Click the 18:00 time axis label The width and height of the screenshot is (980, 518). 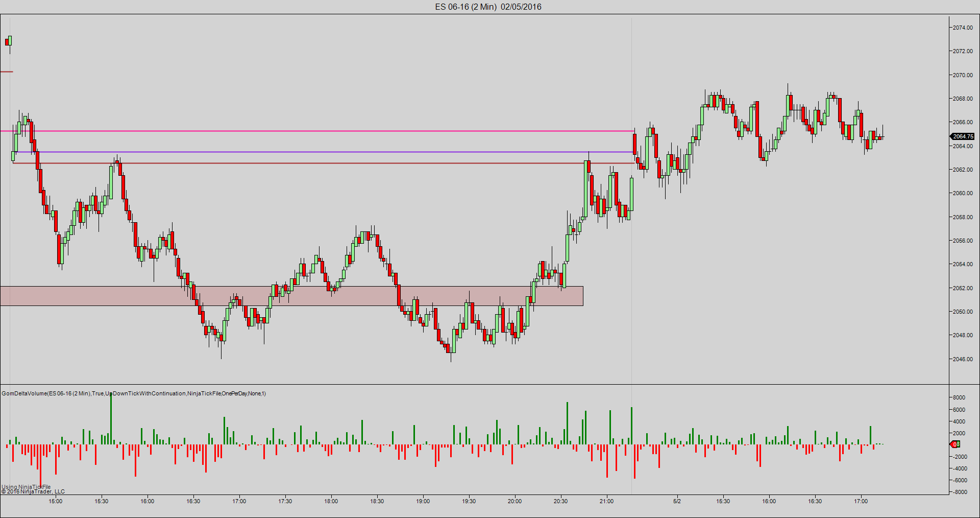331,501
